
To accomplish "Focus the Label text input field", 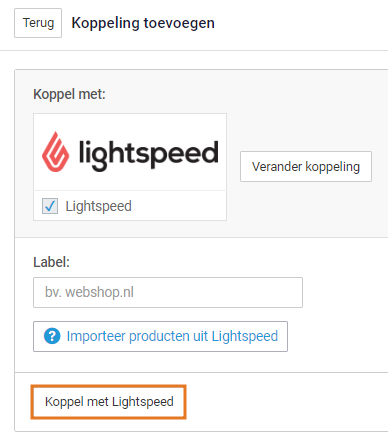I will 168,292.
